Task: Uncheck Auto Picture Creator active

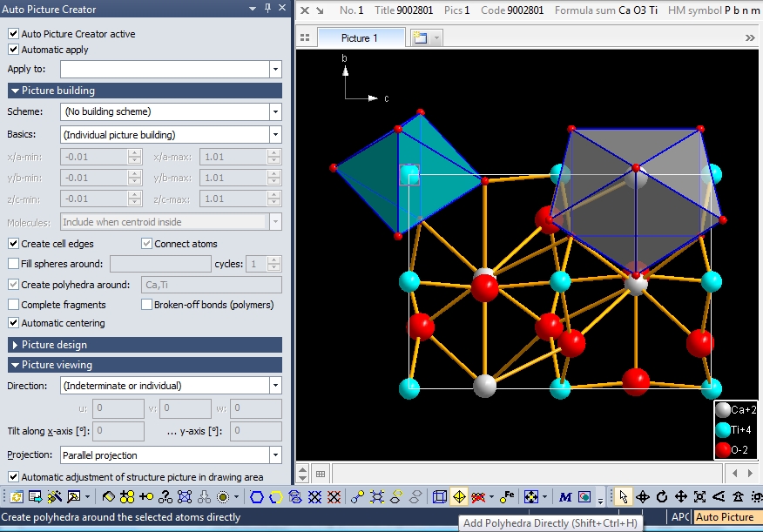Action: (14, 34)
